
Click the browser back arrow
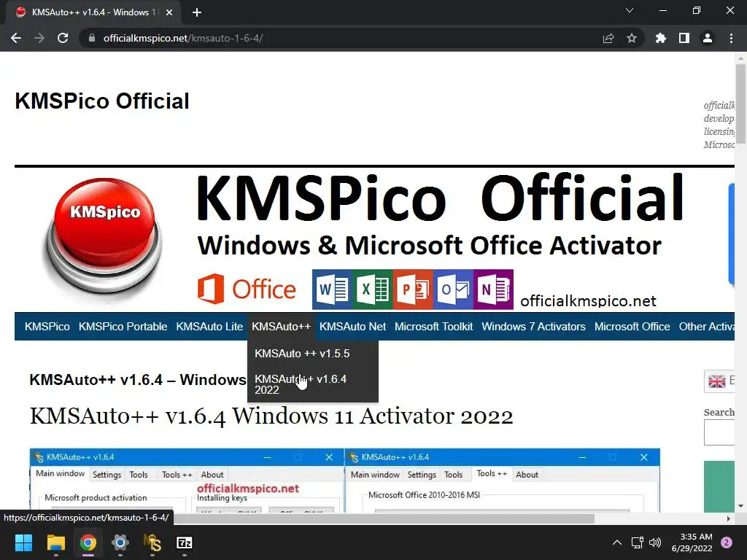point(16,38)
